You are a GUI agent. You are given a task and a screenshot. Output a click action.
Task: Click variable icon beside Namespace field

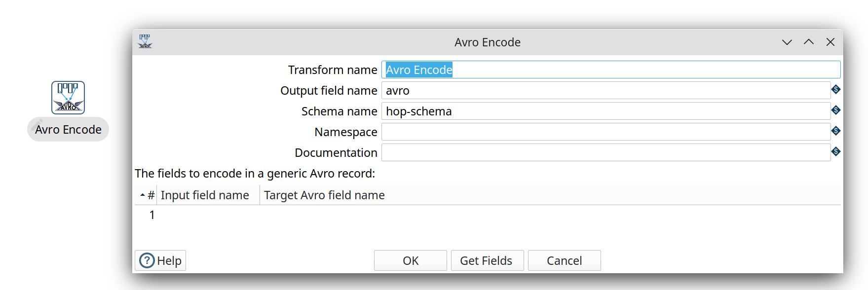(x=835, y=131)
